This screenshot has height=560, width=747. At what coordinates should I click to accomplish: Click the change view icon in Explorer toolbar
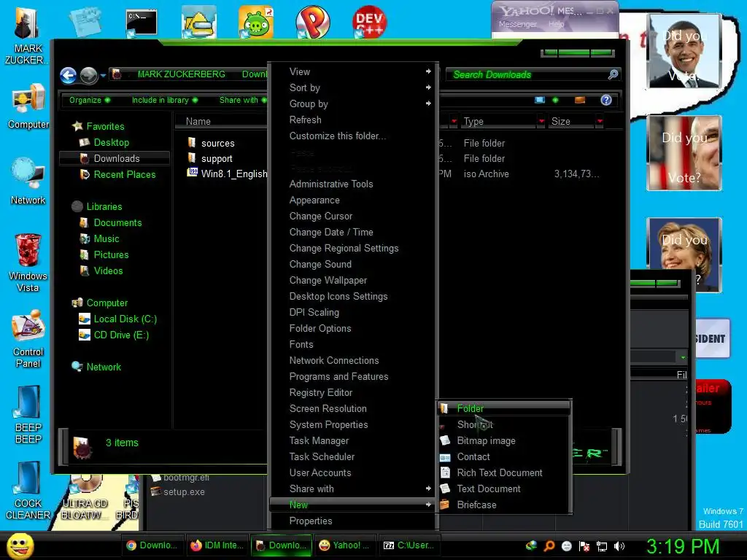(540, 100)
